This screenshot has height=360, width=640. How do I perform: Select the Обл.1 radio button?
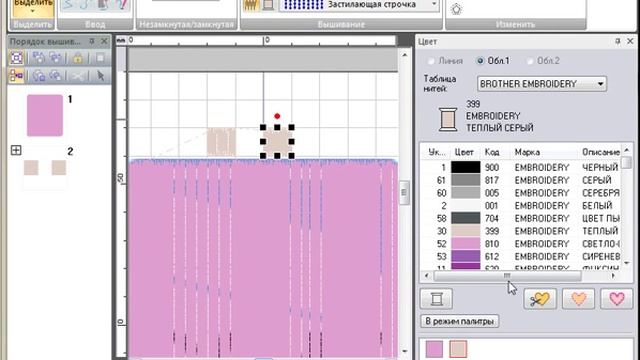click(480, 61)
